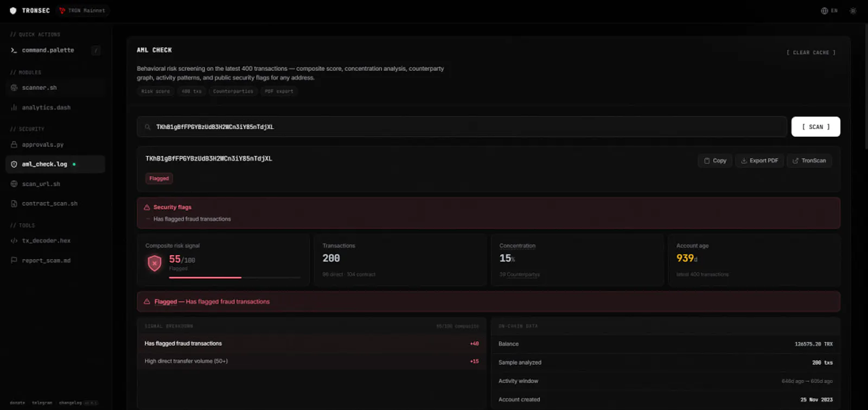Click the Flagged link in red banner
Screen dimensions: 868x410
pos(165,301)
